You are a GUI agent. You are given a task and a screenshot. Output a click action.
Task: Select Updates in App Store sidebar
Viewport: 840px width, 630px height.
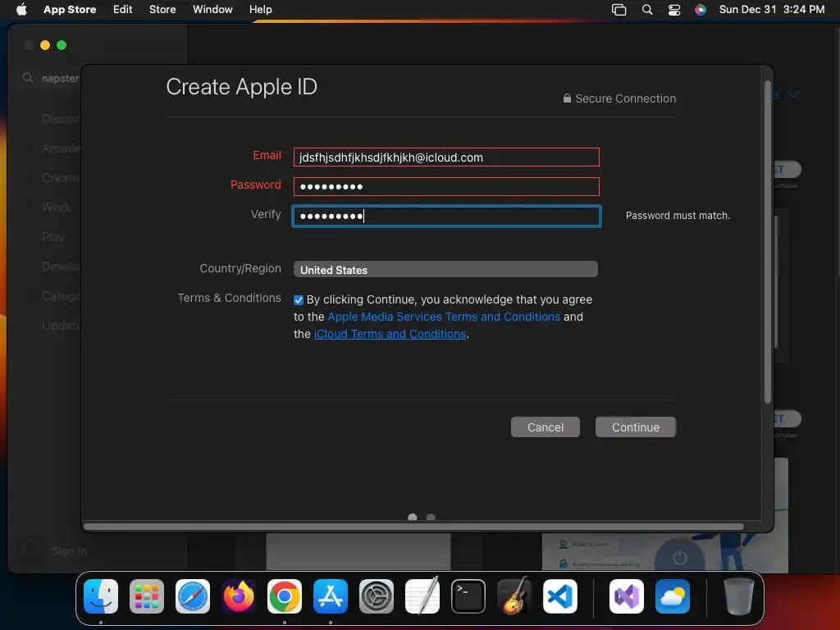pos(60,325)
